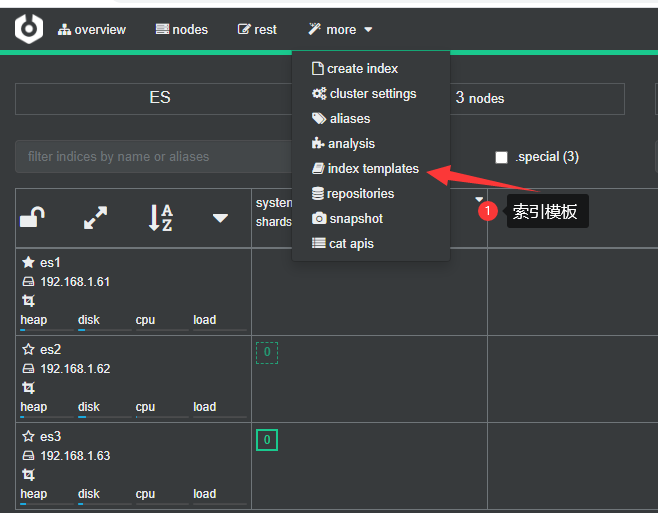Image resolution: width=658 pixels, height=513 pixels.
Task: Click the crop icon under es1
Action: [x=28, y=301]
